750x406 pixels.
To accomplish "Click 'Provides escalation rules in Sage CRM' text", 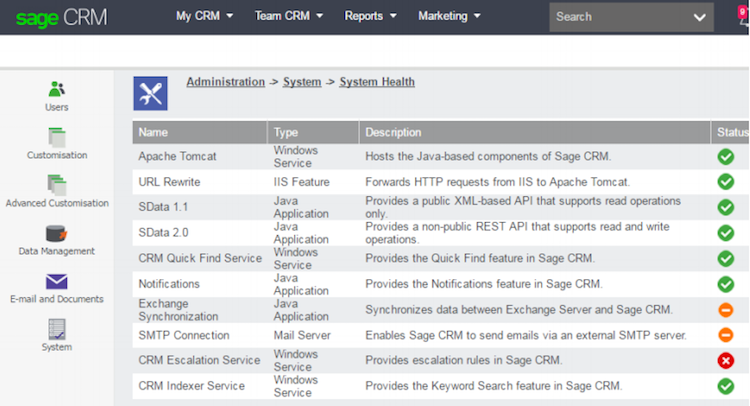I will pyautogui.click(x=463, y=360).
